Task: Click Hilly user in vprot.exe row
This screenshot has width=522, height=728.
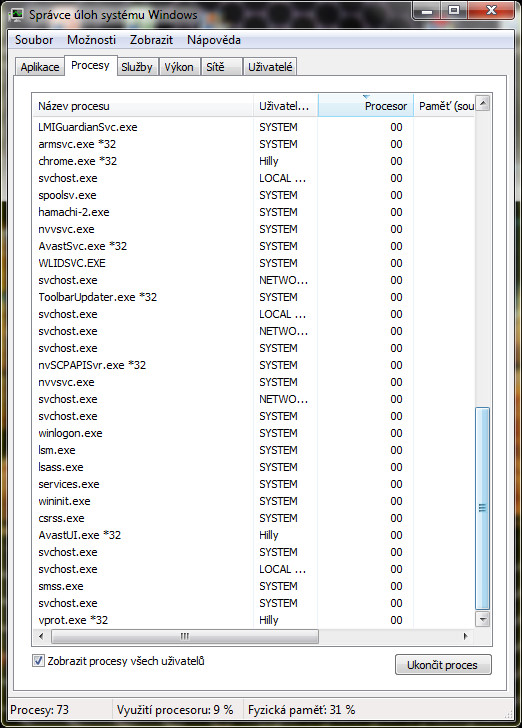Action: point(269,620)
